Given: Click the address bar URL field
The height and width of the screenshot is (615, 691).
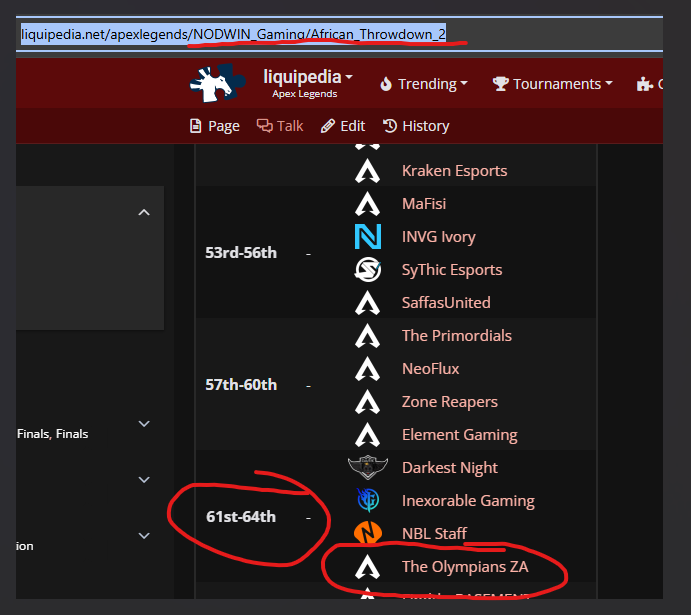Looking at the screenshot, I should tap(339, 34).
